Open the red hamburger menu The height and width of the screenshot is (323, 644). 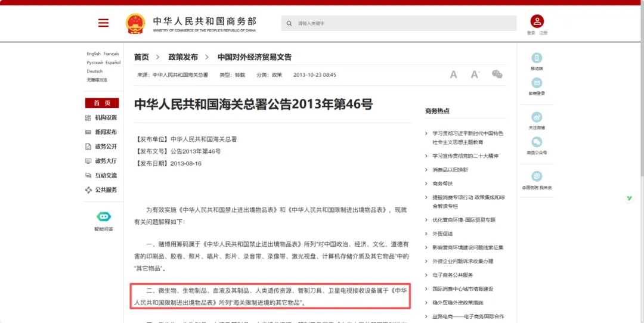(103, 23)
